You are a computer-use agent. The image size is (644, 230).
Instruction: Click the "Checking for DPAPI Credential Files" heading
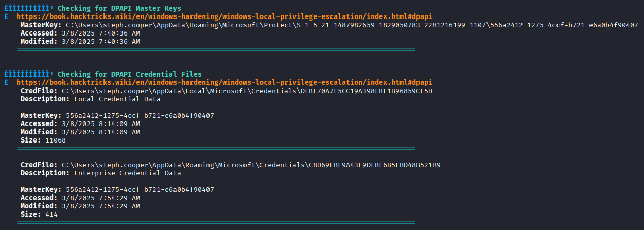pos(129,74)
